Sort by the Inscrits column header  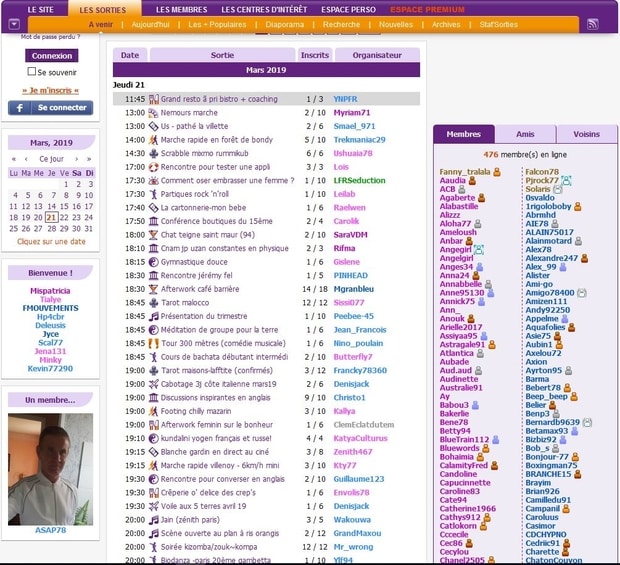click(x=315, y=55)
